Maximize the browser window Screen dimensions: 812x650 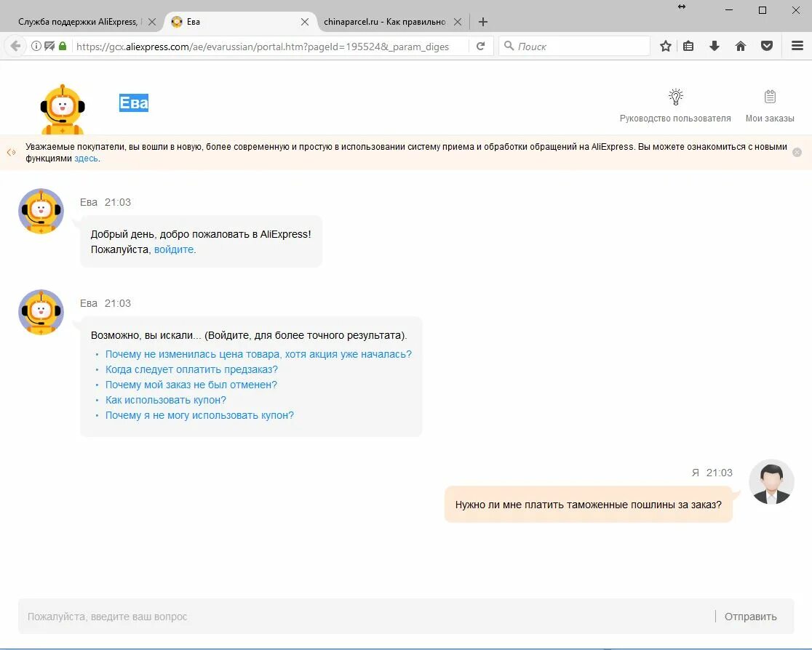pyautogui.click(x=763, y=10)
